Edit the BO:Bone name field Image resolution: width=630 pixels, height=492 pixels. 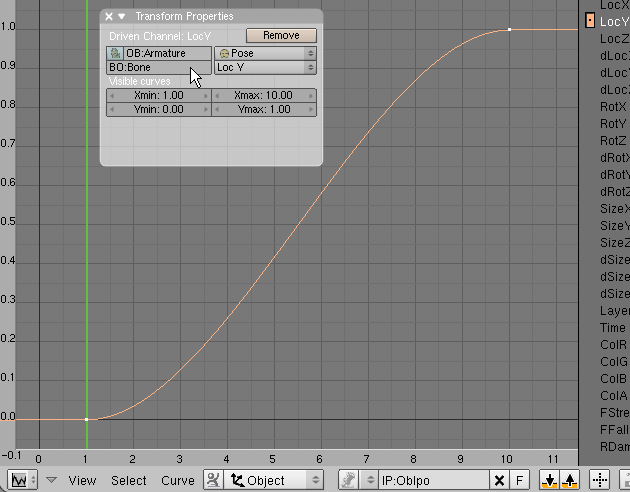tap(159, 67)
